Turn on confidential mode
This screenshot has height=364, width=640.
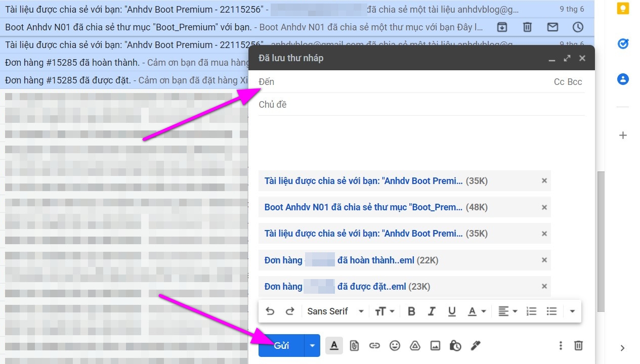click(455, 345)
